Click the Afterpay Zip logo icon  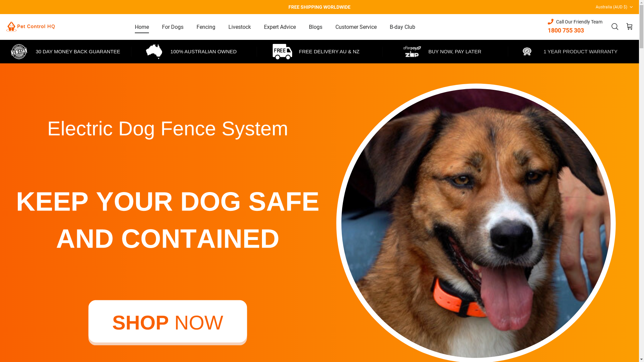click(x=412, y=52)
